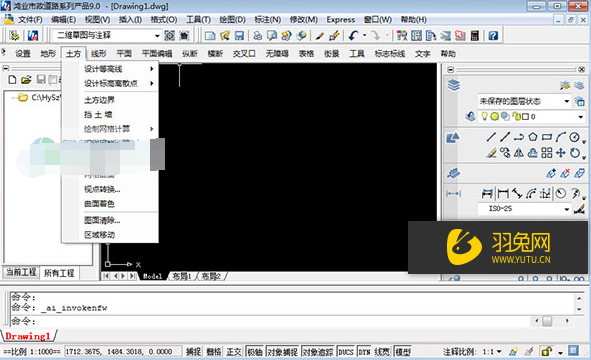Open the undo history dropdown arrow
591x360 pixels.
pyautogui.click(x=364, y=36)
